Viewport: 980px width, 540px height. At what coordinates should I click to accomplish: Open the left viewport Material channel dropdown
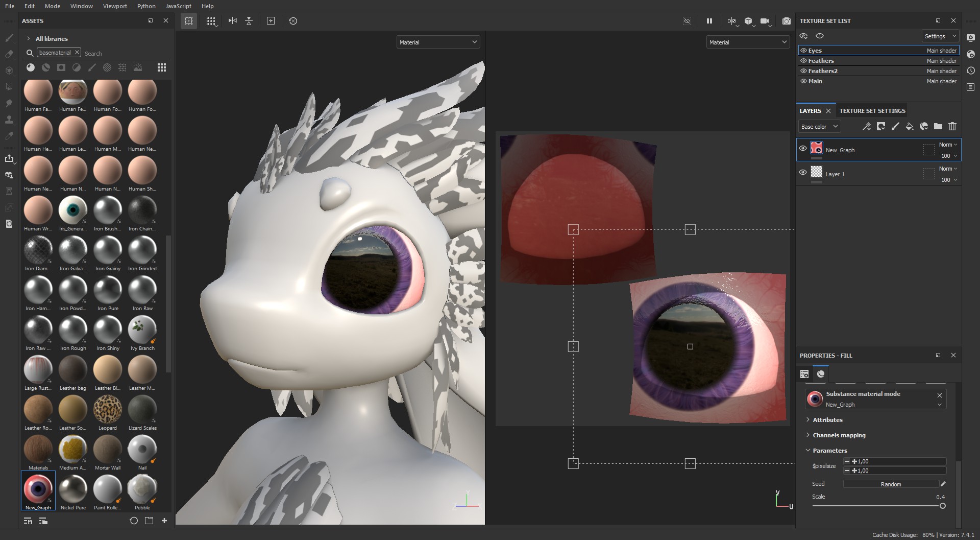(438, 42)
